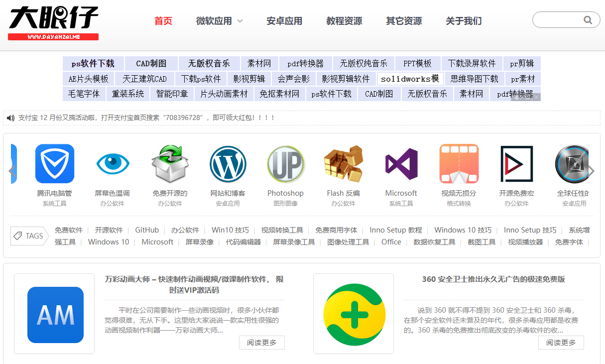Click the 毛笔字体 ad link
The image size is (605, 364).
tap(84, 94)
